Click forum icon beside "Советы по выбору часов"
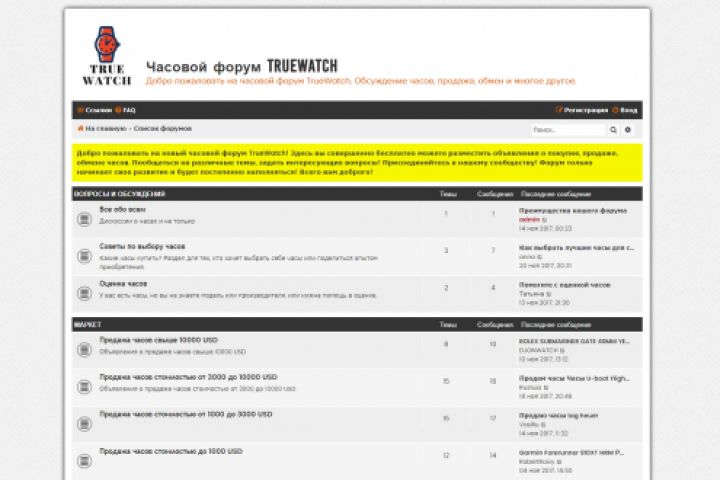This screenshot has width=720, height=480. 84,256
